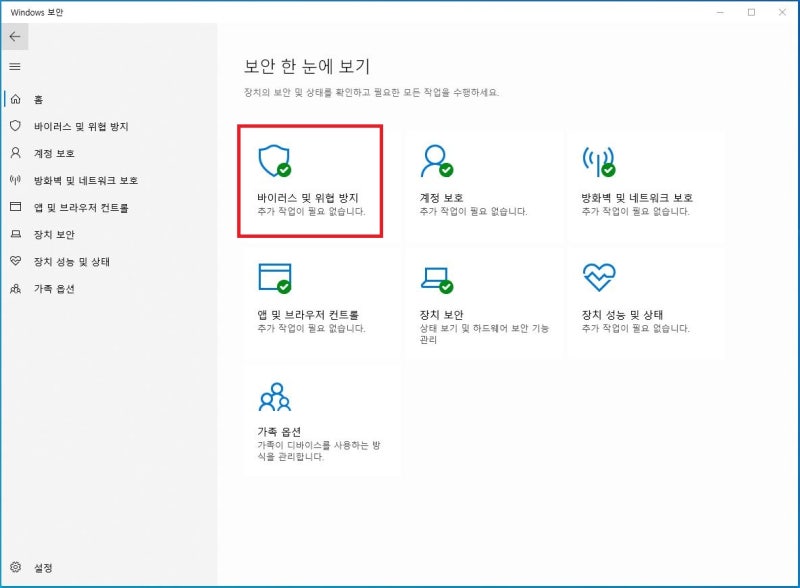
Task: Click the laptop icon for 장치 보안 in sidebar
Action: click(x=16, y=234)
